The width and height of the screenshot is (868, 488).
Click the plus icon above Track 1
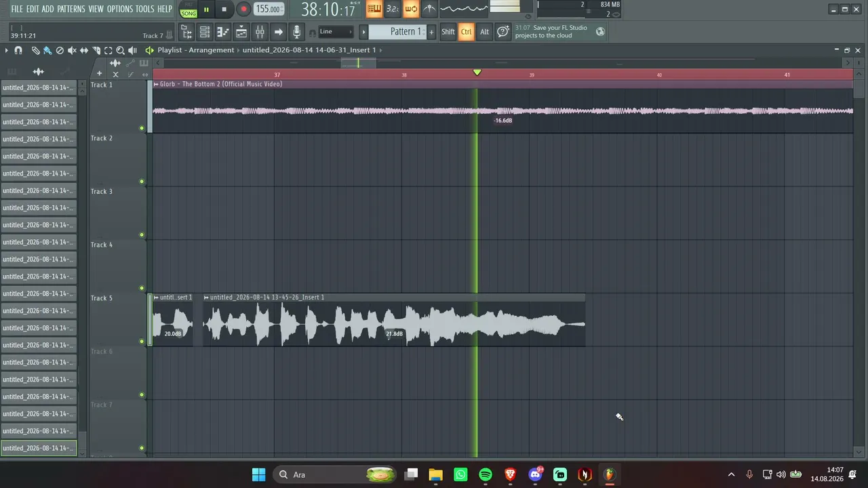coord(99,74)
